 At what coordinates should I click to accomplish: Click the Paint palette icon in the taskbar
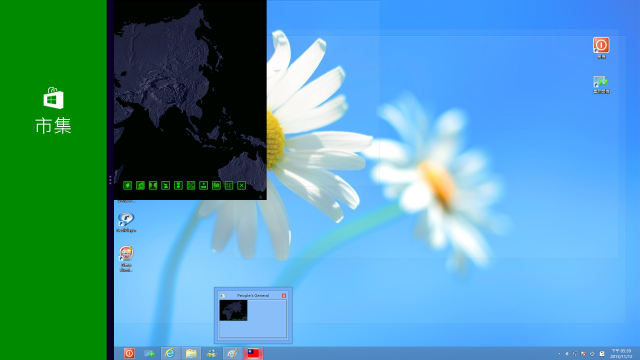(x=232, y=353)
